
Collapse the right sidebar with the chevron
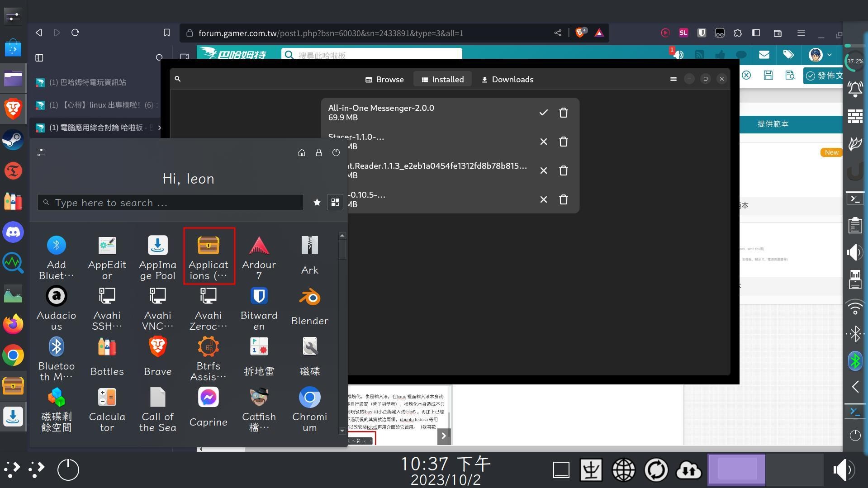(x=855, y=387)
